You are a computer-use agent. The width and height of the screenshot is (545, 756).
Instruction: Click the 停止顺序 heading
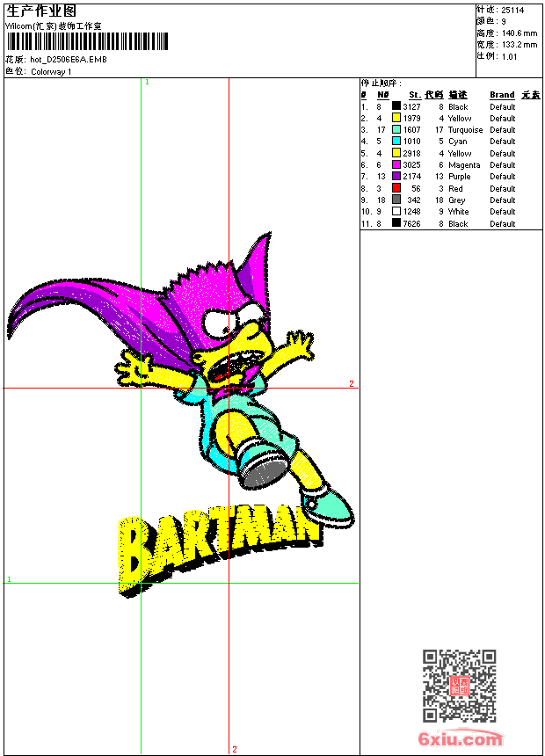pos(381,84)
